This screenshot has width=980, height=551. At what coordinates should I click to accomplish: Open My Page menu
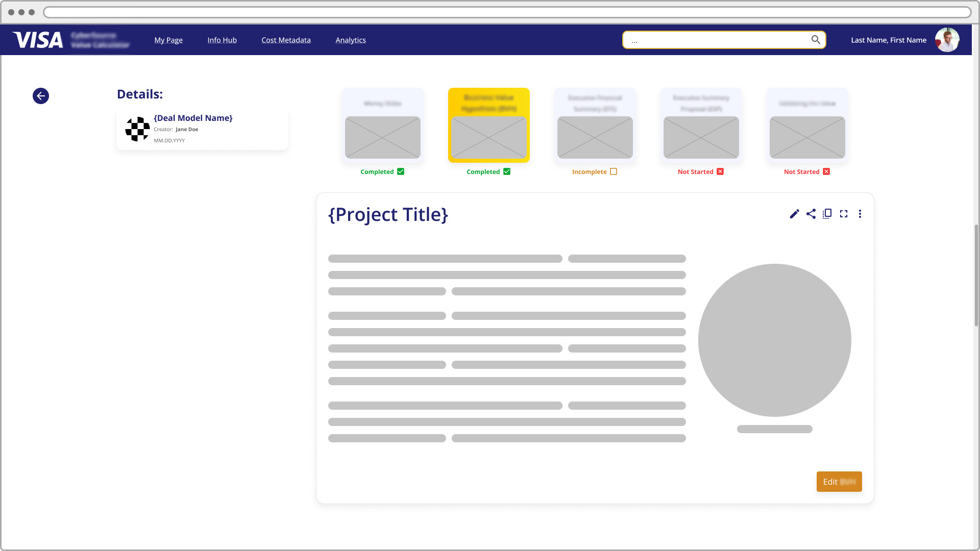[168, 40]
